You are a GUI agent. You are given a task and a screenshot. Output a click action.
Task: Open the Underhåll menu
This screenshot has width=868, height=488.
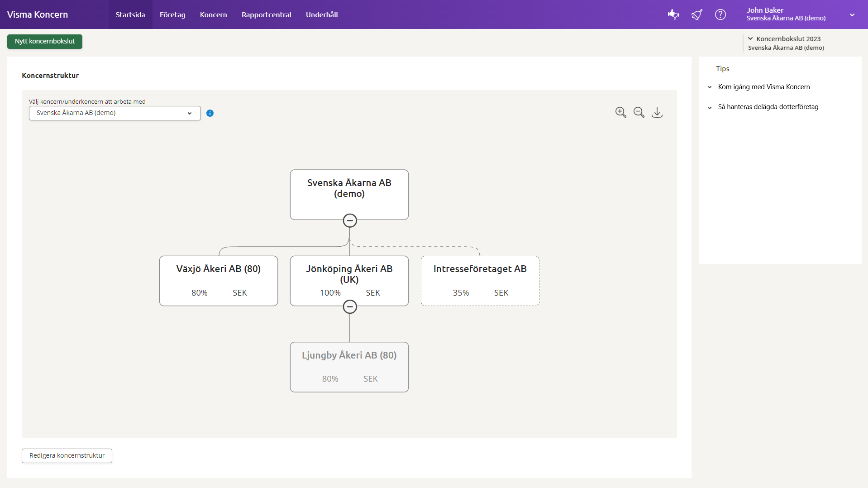[x=322, y=14]
